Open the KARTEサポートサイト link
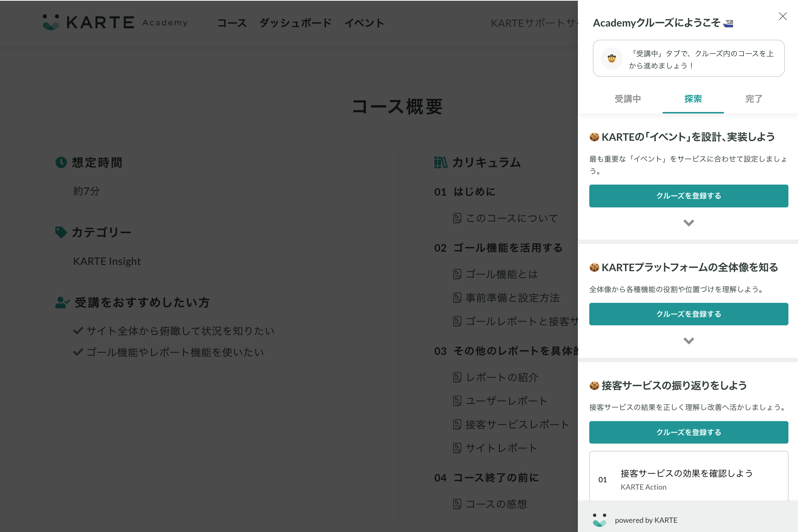Screen dimensions: 798x532 [534, 23]
